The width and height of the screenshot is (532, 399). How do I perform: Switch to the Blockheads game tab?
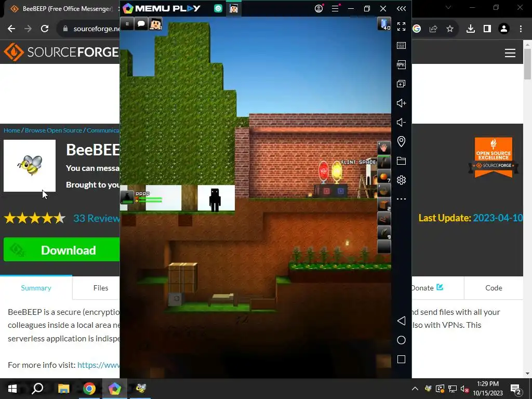233,8
